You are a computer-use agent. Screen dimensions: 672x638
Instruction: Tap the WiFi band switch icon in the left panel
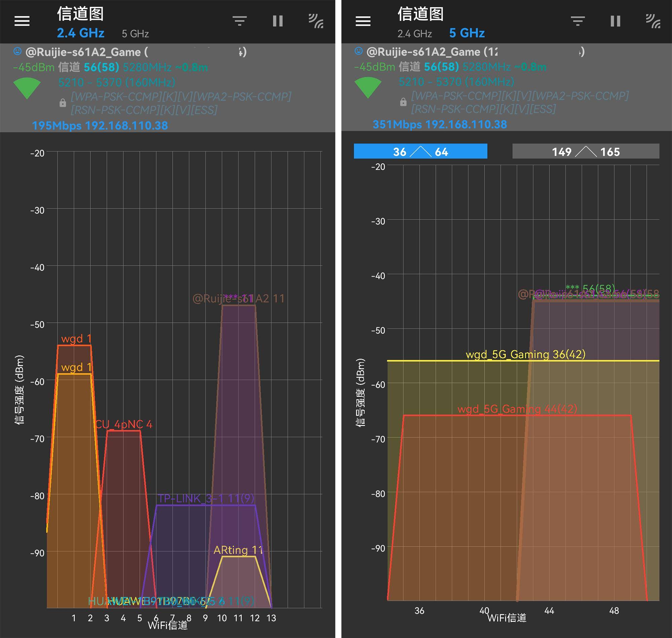(x=316, y=21)
